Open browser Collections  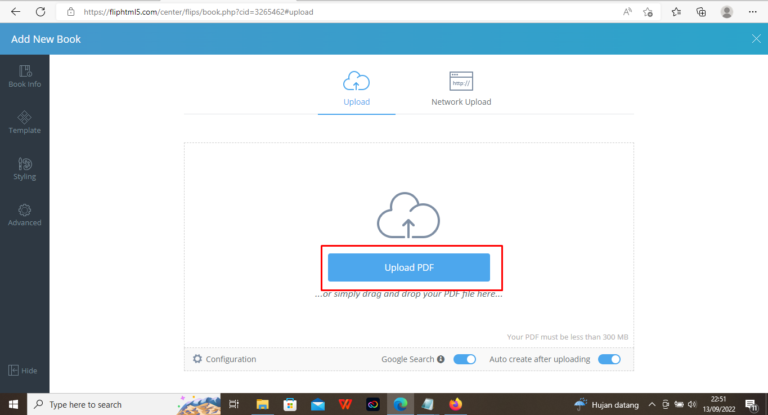coord(701,12)
